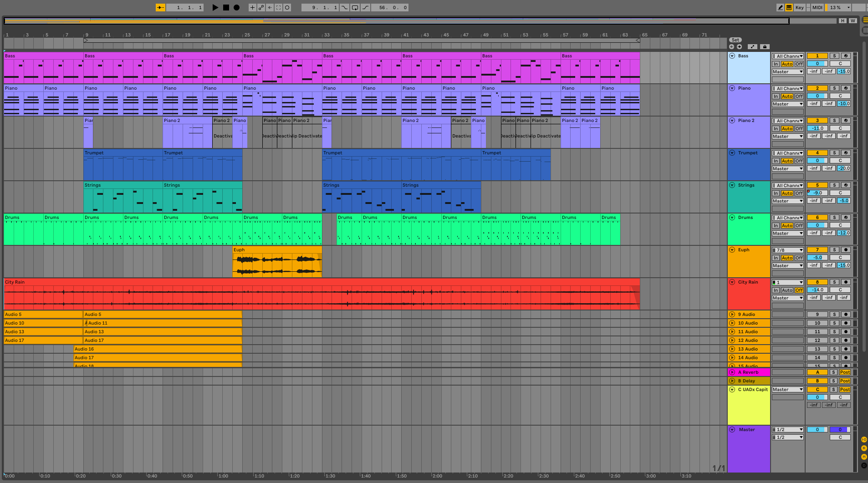Collapse the Bass track fold arrow
The width and height of the screenshot is (868, 483).
tap(732, 56)
